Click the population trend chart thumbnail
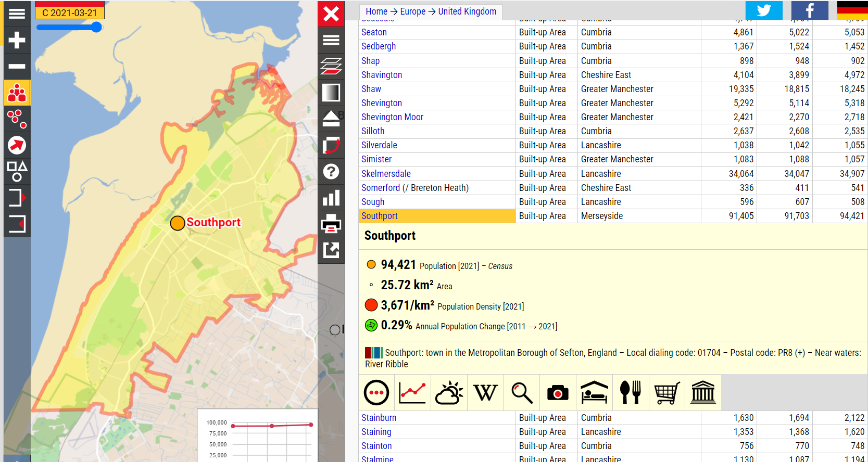This screenshot has width=868, height=462. 257,435
